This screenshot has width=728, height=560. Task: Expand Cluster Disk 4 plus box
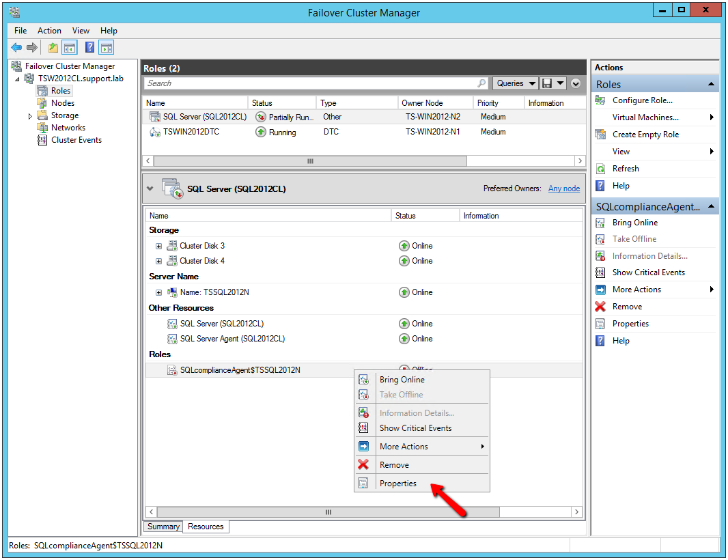[x=159, y=262]
